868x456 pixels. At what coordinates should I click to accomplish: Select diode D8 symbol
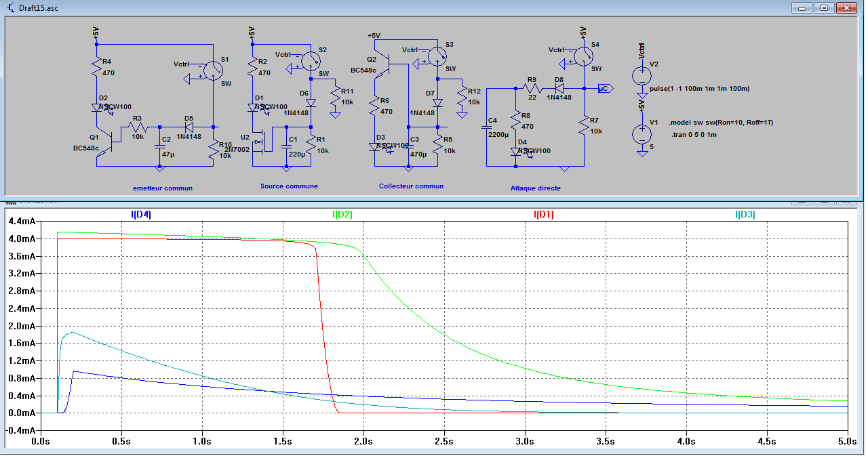tap(559, 88)
